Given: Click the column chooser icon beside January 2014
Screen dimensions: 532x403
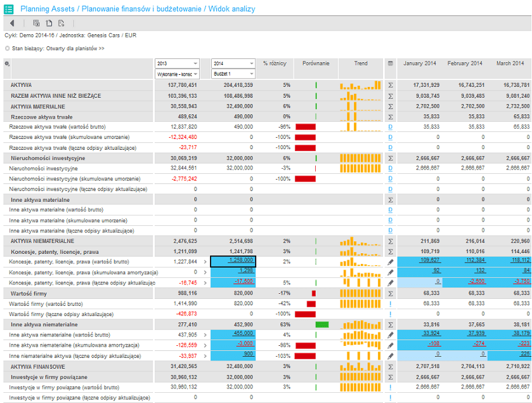Looking at the screenshot, I should click(391, 63).
